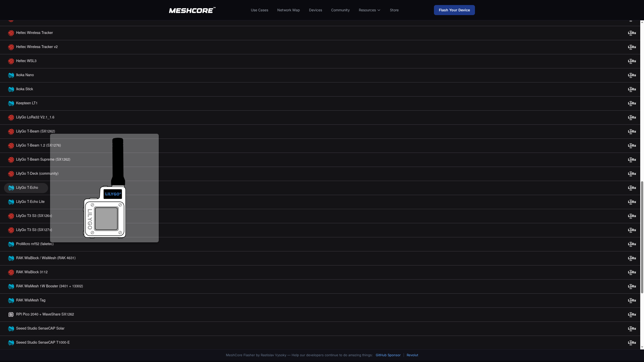
Task: Open the Revolut donation link
Action: click(x=412, y=355)
